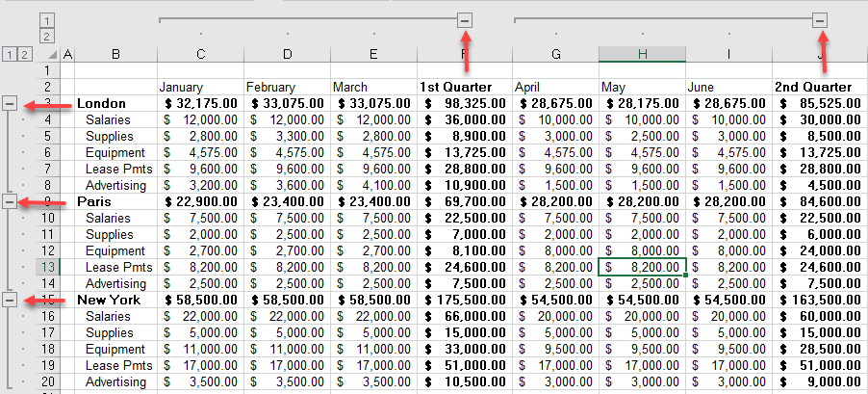This screenshot has height=394, width=868.
Task: Select the highlighted column H header
Action: [642, 54]
